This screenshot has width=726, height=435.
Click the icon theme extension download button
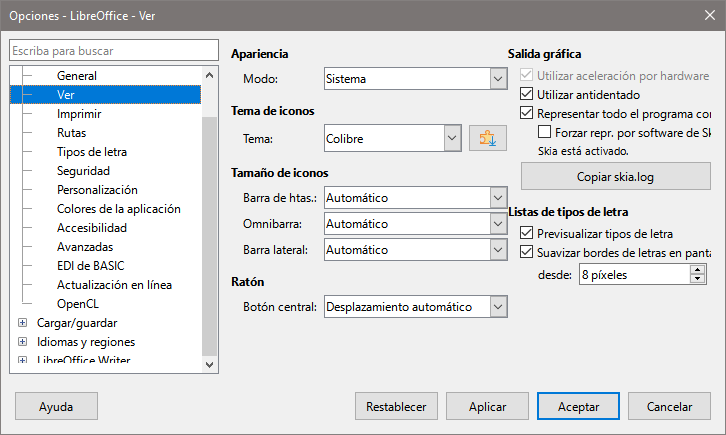pos(488,138)
